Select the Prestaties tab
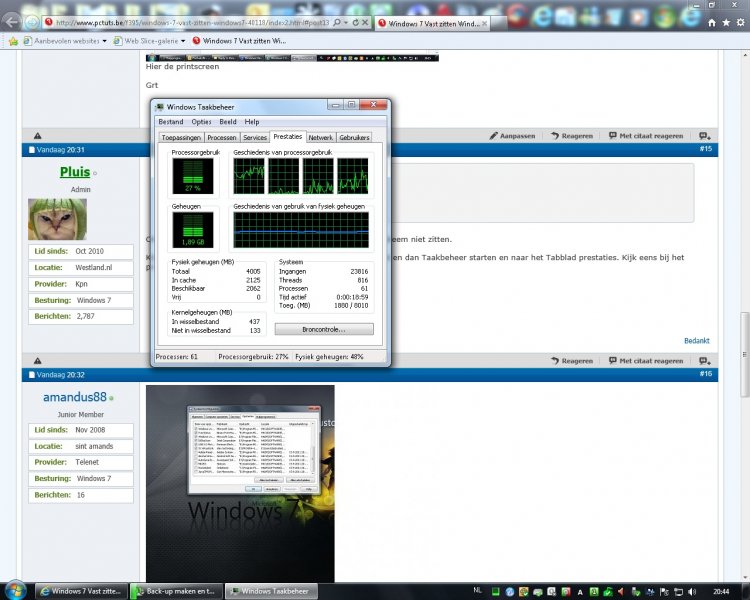Viewport: 750px width, 600px height. coord(287,136)
